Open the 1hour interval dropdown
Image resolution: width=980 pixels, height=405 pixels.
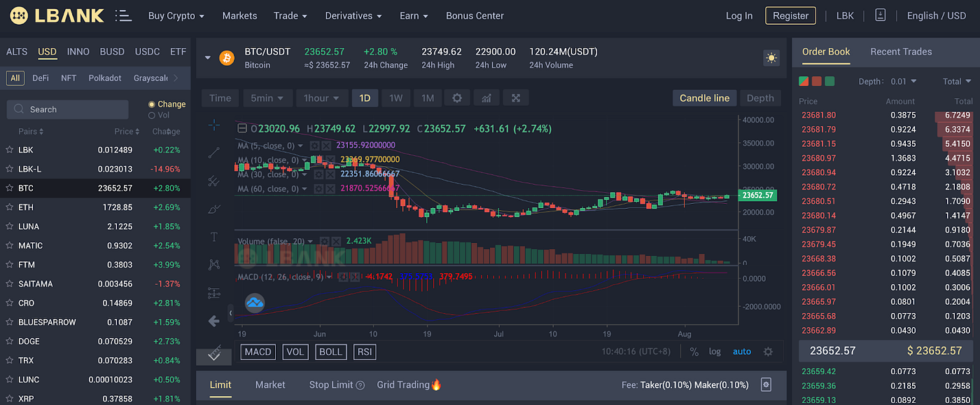click(x=321, y=98)
